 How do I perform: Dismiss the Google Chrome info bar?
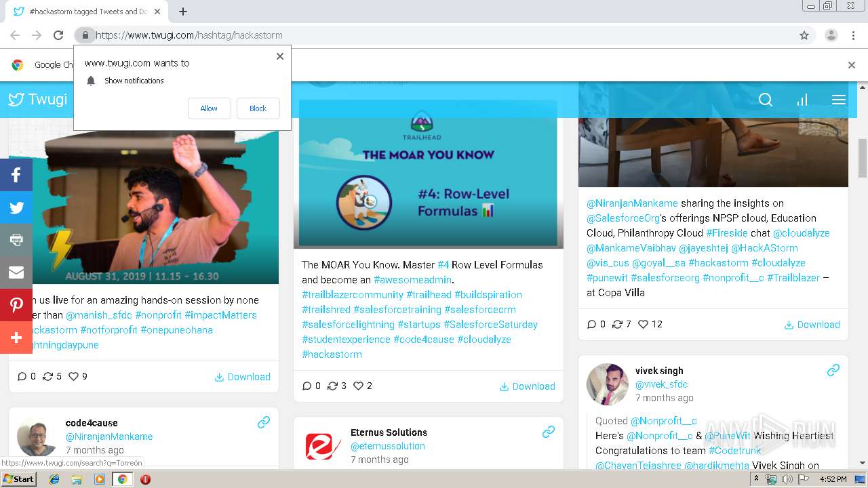pyautogui.click(x=852, y=65)
